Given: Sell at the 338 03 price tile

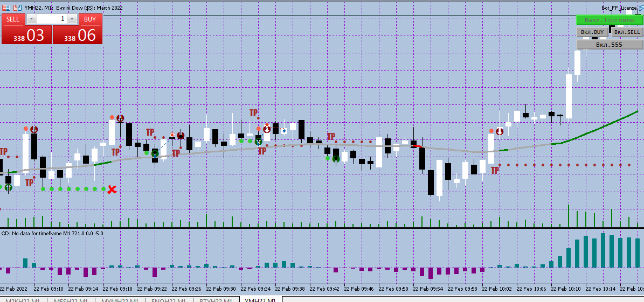Looking at the screenshot, I should 27,35.
